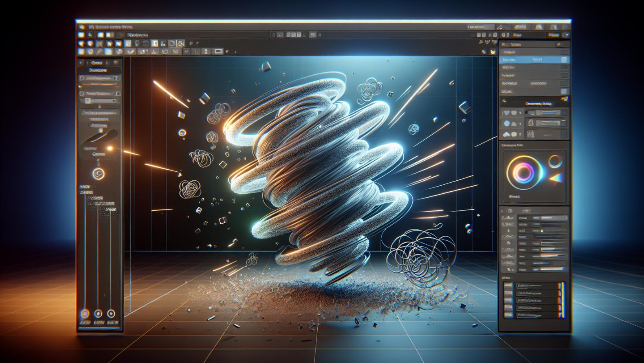The width and height of the screenshot is (644, 363).
Task: Open the small triangle dropdown beside frame tool
Action: tap(227, 52)
